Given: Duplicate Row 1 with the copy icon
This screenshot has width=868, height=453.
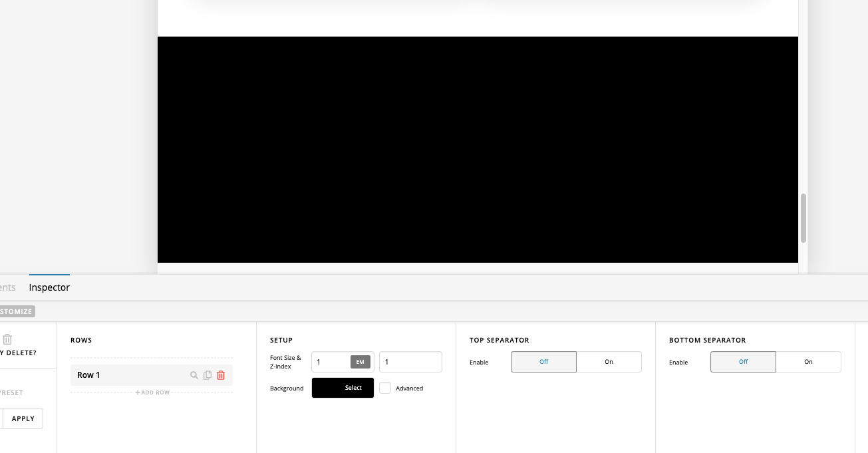Looking at the screenshot, I should (208, 375).
